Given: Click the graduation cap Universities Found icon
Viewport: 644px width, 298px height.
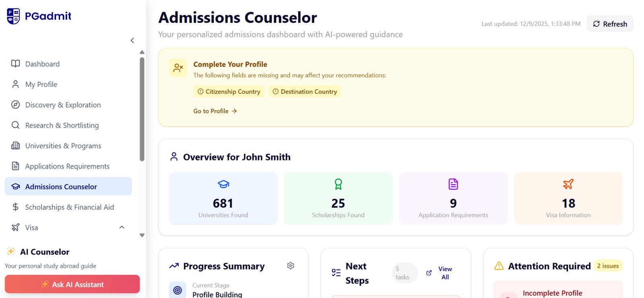Looking at the screenshot, I should (x=223, y=184).
